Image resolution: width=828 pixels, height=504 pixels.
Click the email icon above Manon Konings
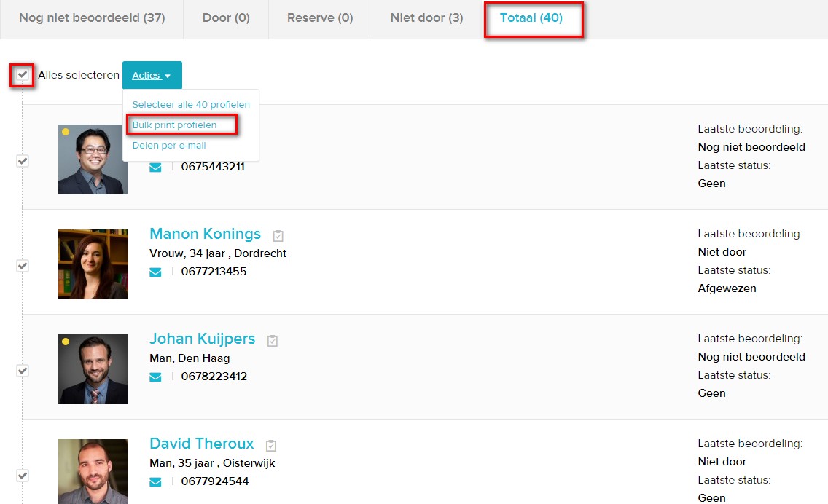pyautogui.click(x=155, y=167)
